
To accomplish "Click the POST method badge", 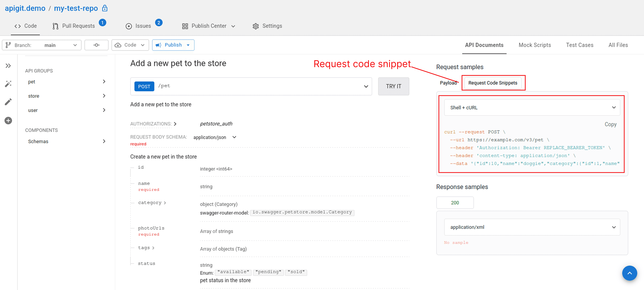I will [x=144, y=86].
